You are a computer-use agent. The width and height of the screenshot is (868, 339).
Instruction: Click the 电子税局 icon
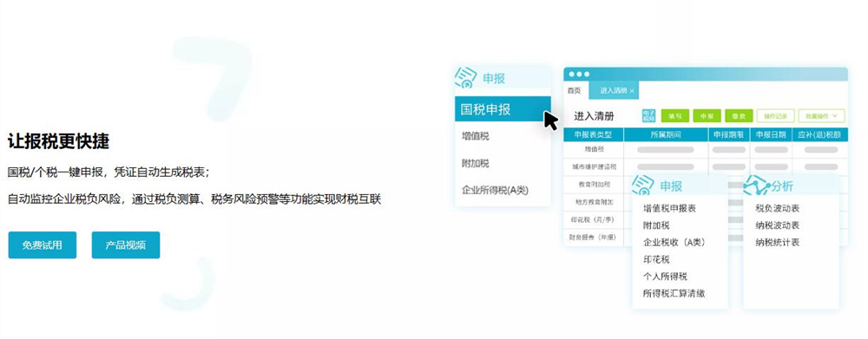648,115
